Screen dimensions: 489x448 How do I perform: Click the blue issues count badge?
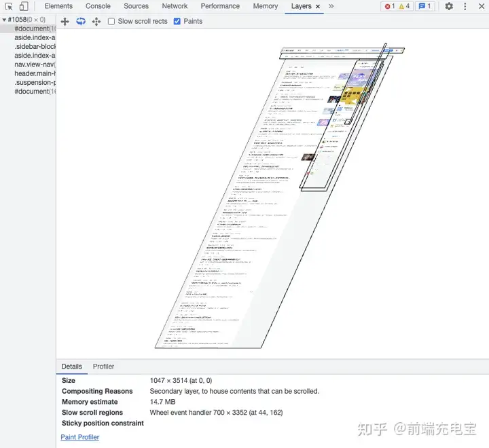(424, 6)
